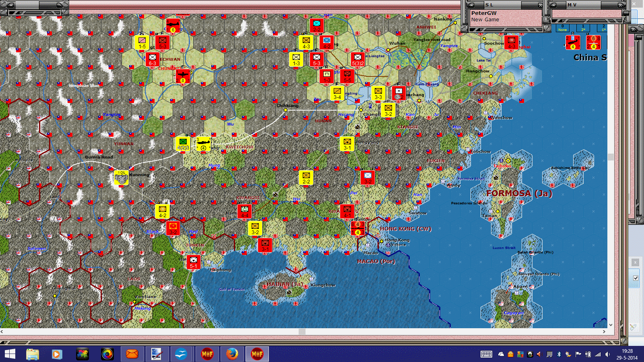Select the yellow 2-2 unit

click(306, 178)
